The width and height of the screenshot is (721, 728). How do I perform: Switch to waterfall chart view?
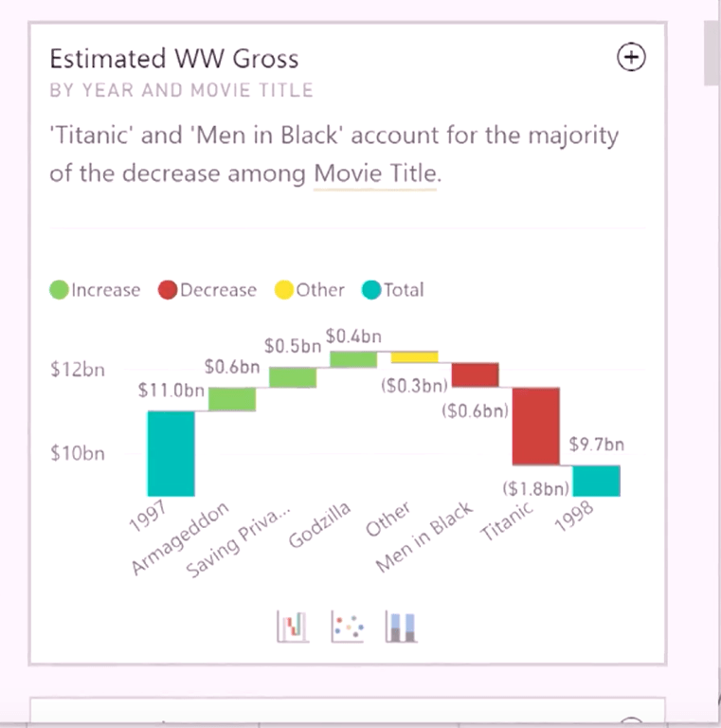[292, 626]
